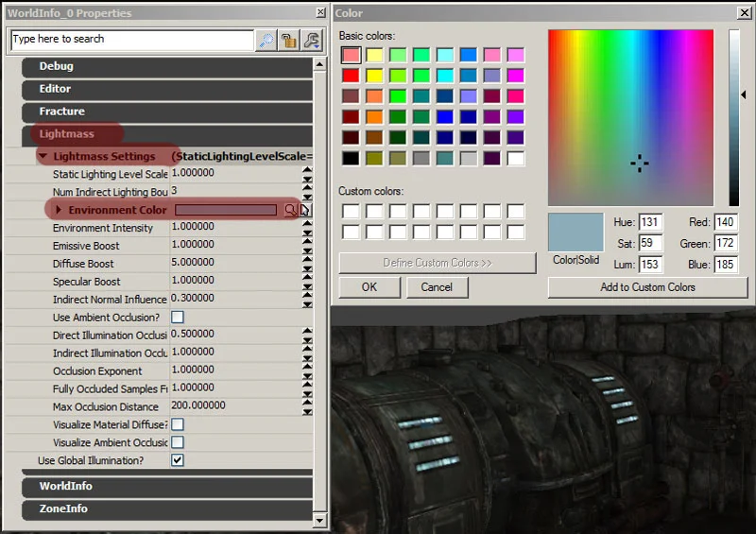Expand the Environment Color property
The width and height of the screenshot is (756, 534).
click(59, 210)
